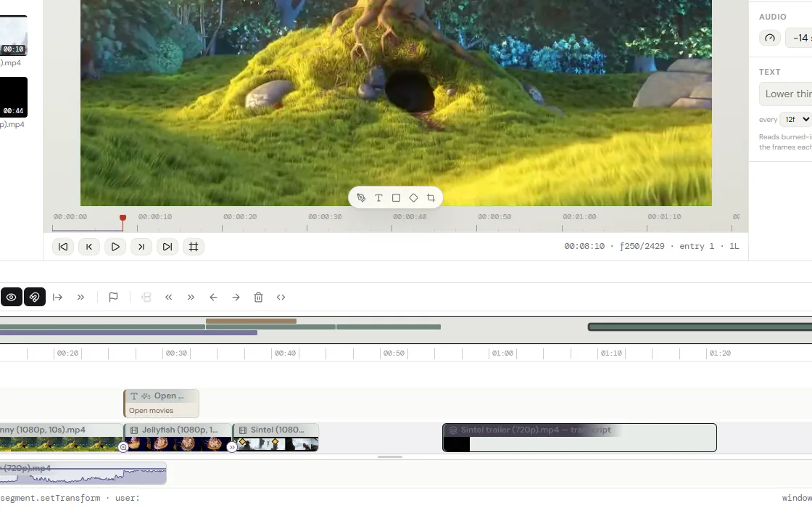
Task: Select the crop tool on preview
Action: [x=431, y=197]
